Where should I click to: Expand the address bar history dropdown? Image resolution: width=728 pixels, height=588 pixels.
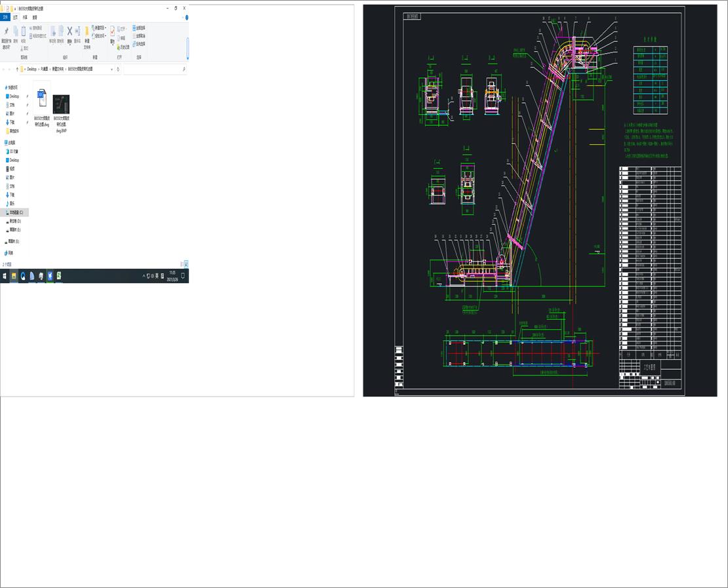coord(111,69)
